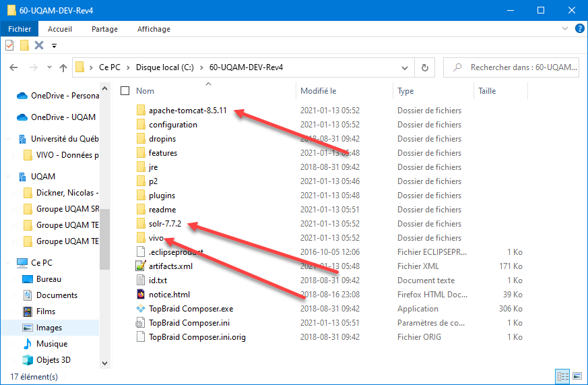This screenshot has height=385, width=588.
Task: Switch to the Accueil ribbon tab
Action: coord(60,29)
